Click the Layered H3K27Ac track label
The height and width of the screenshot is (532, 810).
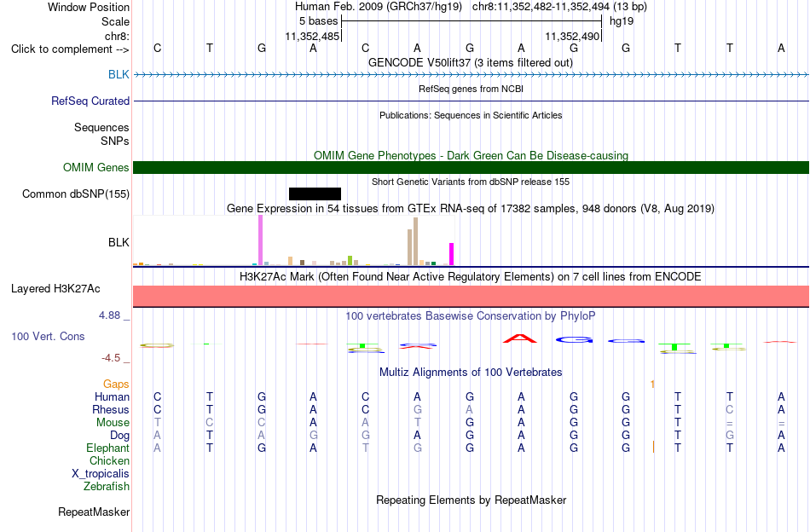pyautogui.click(x=55, y=288)
